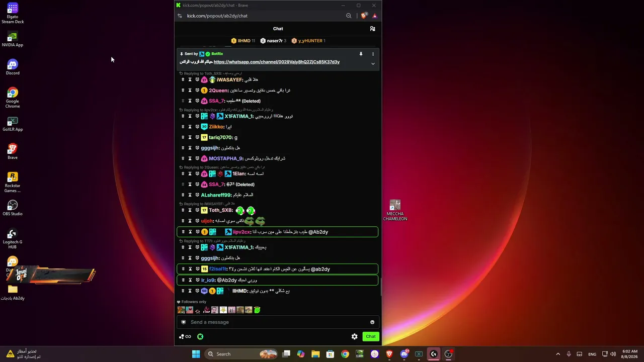Insert the green quick emote
The width and height of the screenshot is (644, 362).
pos(257,310)
